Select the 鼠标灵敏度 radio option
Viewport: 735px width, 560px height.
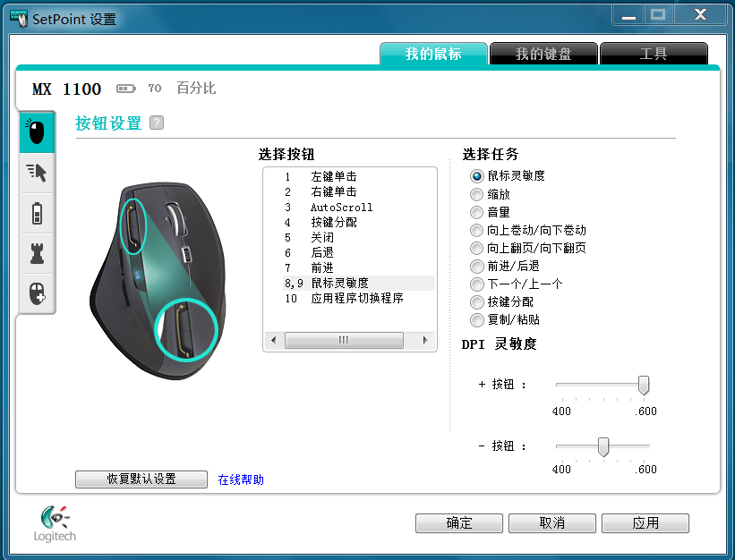point(476,176)
